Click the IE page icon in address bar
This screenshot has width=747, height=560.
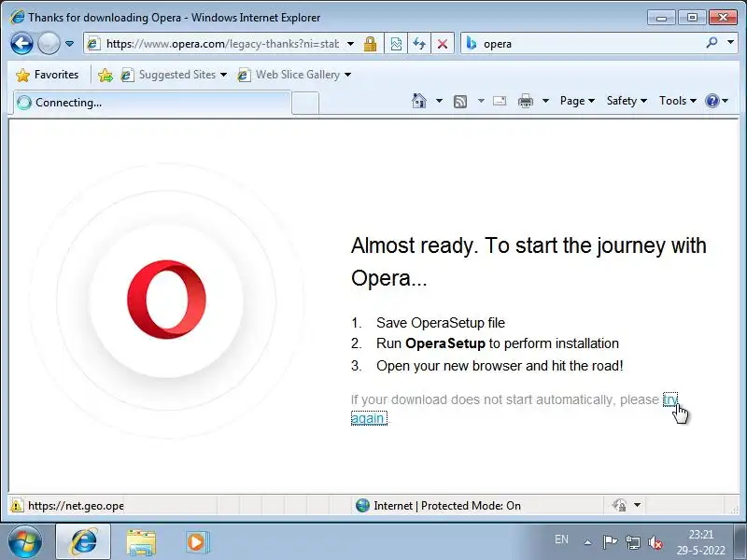tap(93, 44)
